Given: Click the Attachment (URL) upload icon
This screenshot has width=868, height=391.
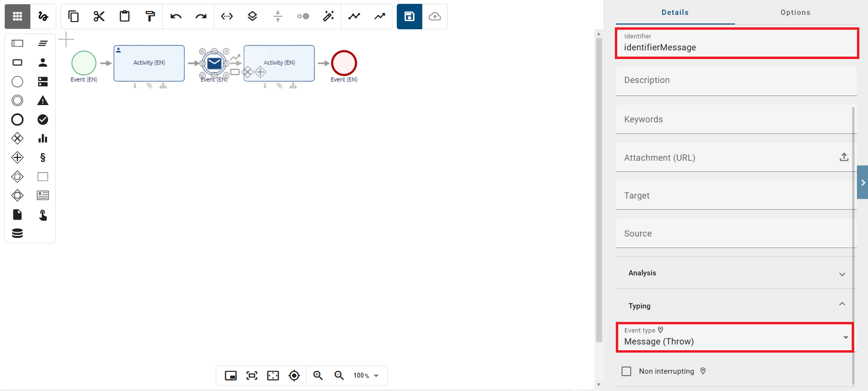Looking at the screenshot, I should point(844,157).
